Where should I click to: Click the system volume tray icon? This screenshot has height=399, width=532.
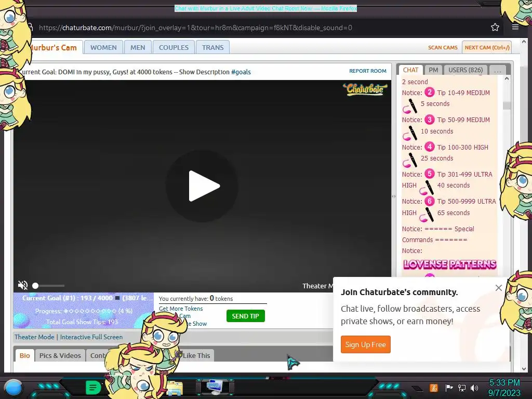[x=474, y=388]
